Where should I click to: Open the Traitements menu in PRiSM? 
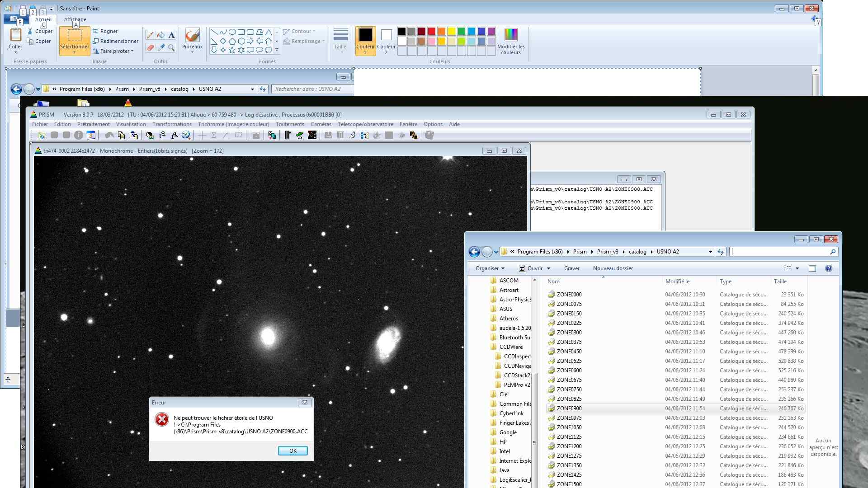pos(290,124)
